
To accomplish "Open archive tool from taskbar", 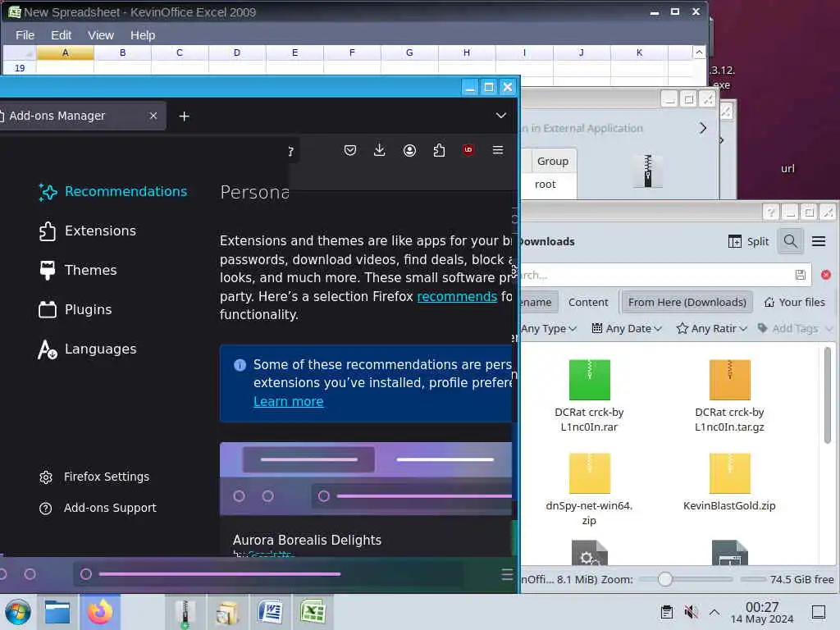I will click(185, 612).
